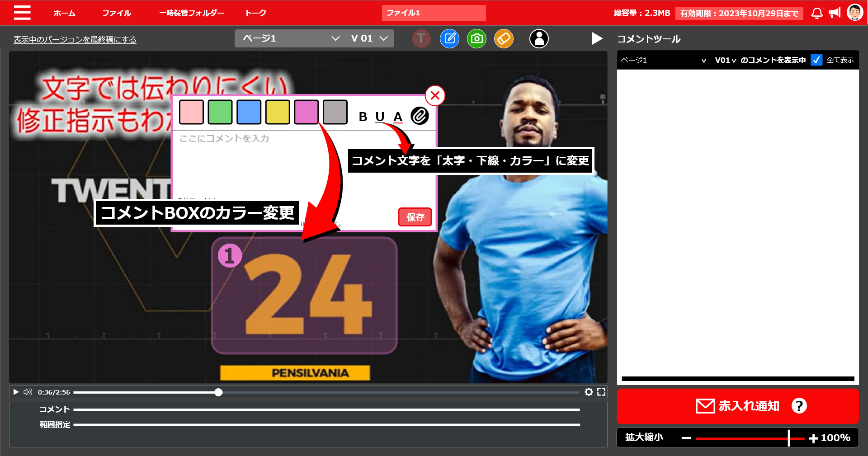Screen dimensions: 868x456
Task: Choose the gray comment box color
Action: [335, 112]
